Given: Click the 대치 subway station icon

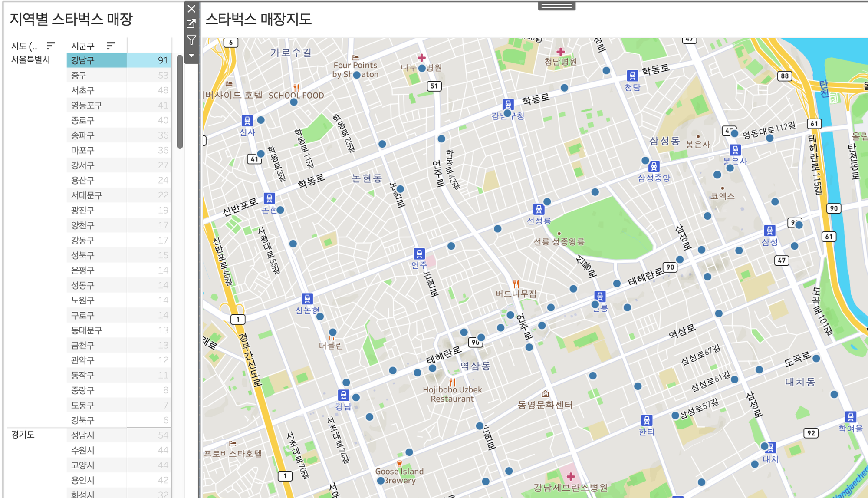Looking at the screenshot, I should coord(770,448).
